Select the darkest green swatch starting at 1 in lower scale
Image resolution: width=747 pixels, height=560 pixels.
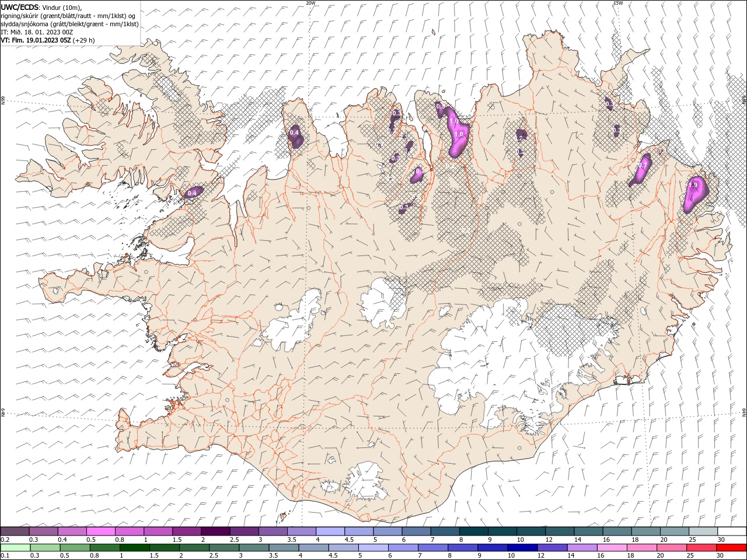point(135,548)
